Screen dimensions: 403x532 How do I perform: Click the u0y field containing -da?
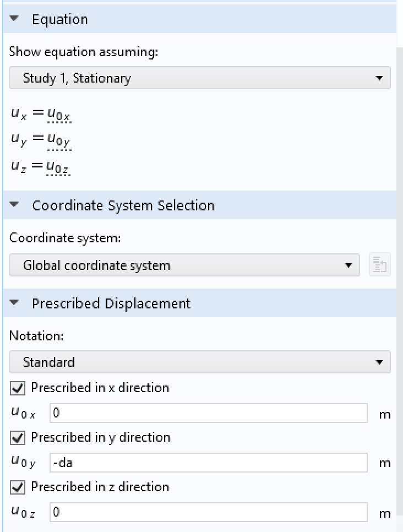click(208, 463)
